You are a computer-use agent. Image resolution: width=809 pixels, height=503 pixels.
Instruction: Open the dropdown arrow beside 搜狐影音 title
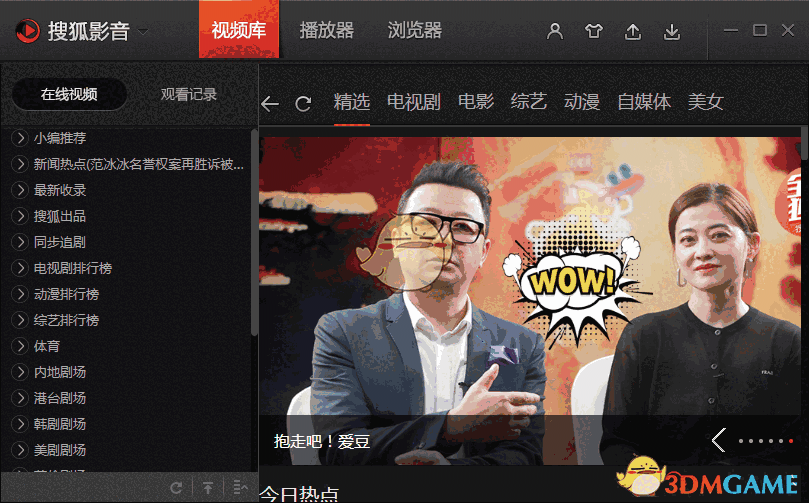click(143, 32)
